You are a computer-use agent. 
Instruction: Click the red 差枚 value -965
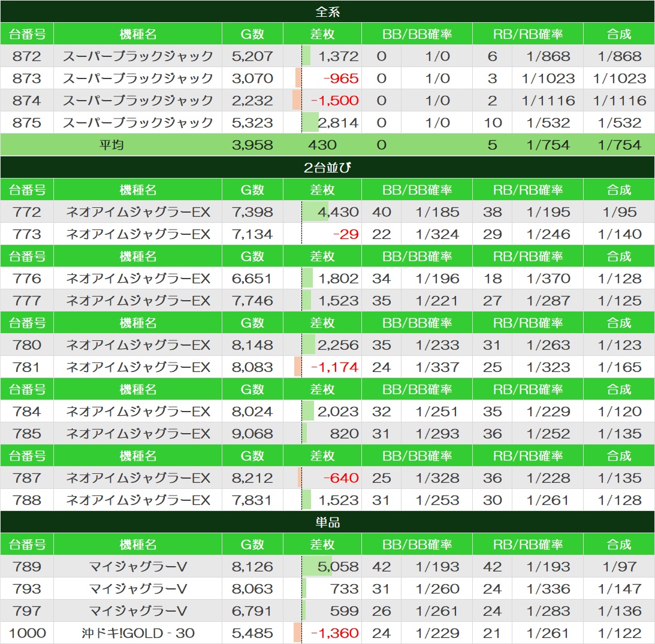point(342,78)
